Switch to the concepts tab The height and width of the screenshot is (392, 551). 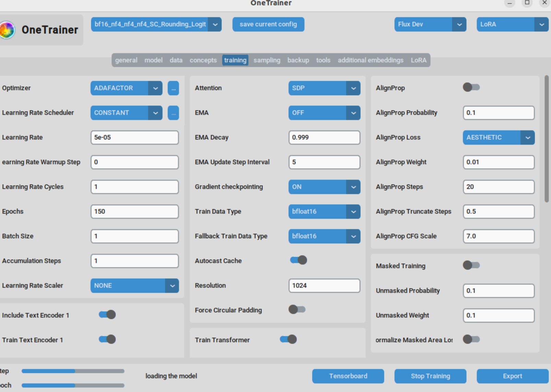tap(203, 60)
